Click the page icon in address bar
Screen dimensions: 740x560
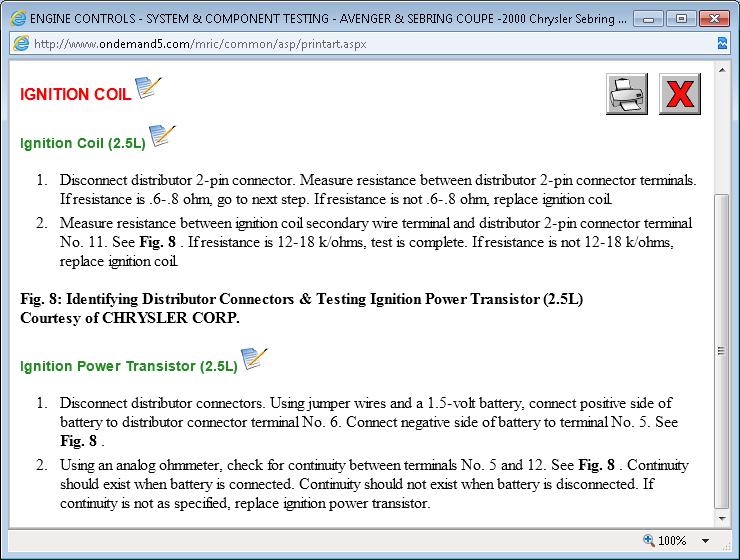tap(21, 44)
